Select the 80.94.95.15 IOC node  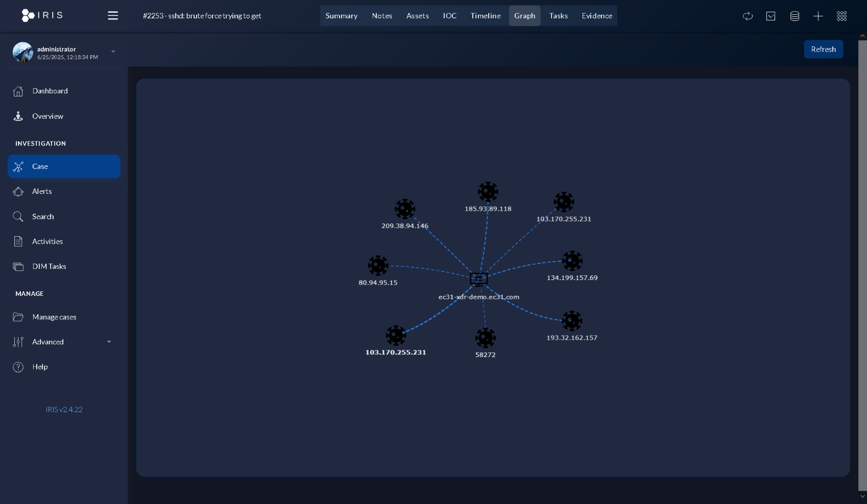tap(378, 266)
